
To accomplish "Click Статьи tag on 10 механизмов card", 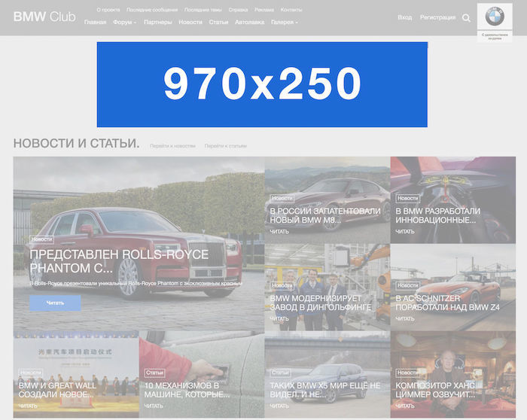I will click(155, 373).
